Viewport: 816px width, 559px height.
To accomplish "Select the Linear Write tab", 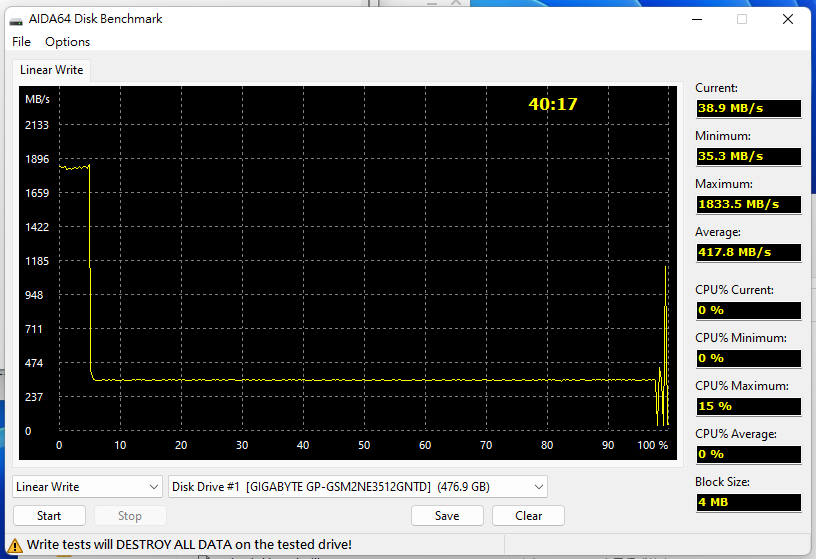I will (52, 70).
